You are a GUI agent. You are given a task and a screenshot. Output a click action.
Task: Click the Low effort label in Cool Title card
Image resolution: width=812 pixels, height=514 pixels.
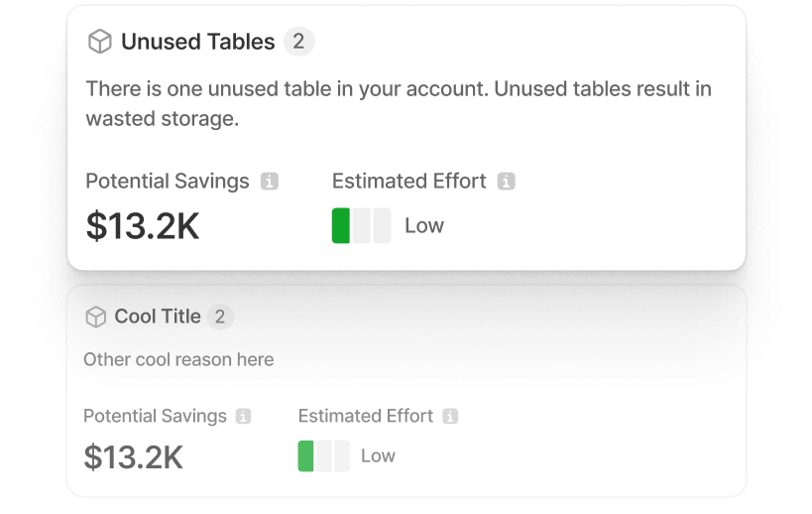pyautogui.click(x=378, y=455)
